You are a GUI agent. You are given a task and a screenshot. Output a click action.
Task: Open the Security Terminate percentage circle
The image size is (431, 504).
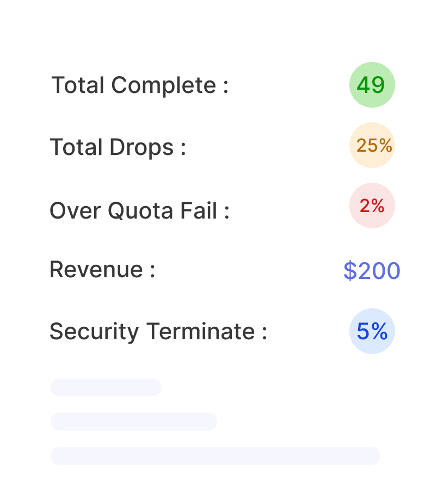(x=372, y=331)
